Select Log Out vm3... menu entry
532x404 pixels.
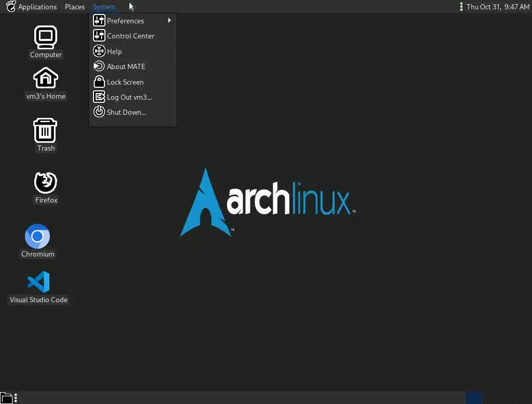point(132,97)
